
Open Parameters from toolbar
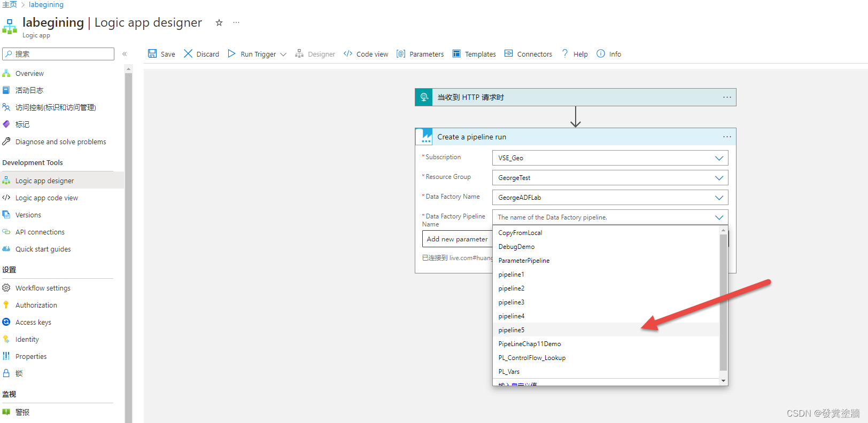click(420, 54)
